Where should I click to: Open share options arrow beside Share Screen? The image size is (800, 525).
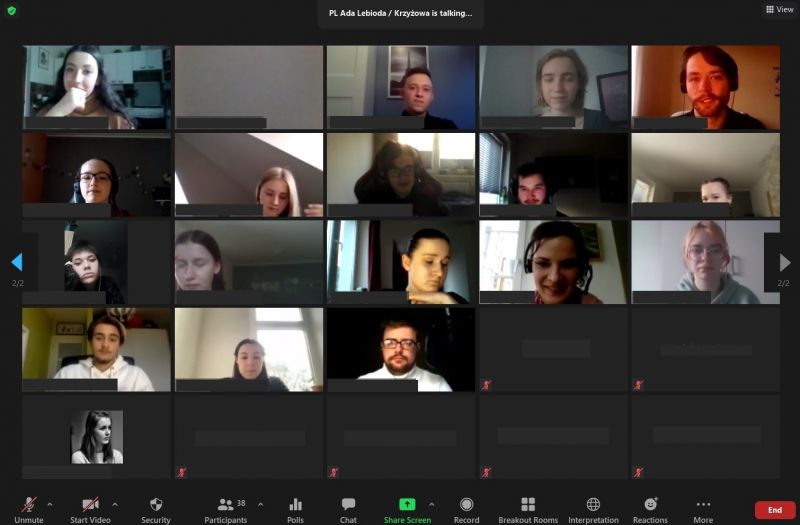click(432, 504)
